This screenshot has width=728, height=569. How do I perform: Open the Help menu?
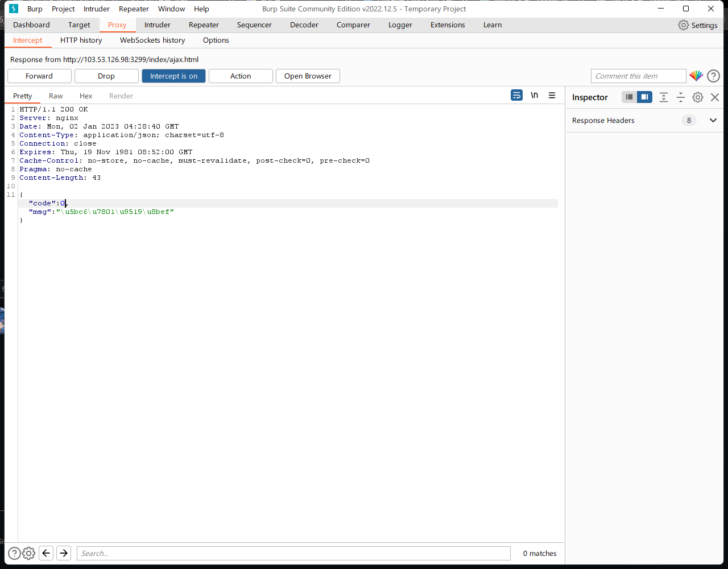[x=201, y=9]
